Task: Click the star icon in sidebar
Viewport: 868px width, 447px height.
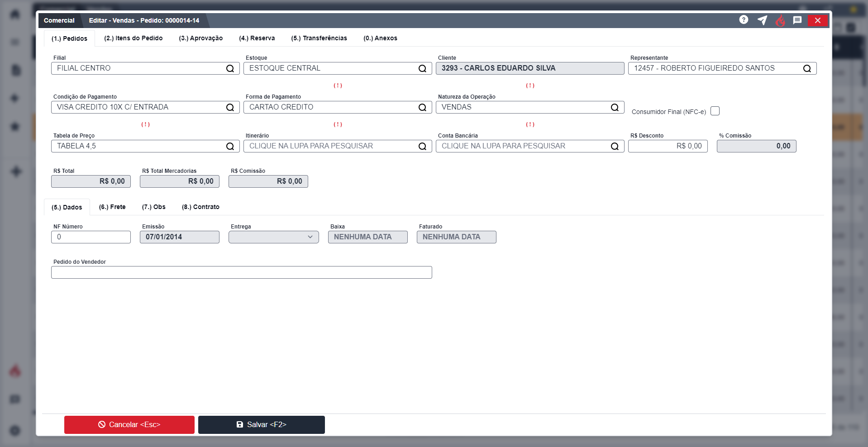Action: coord(15,126)
